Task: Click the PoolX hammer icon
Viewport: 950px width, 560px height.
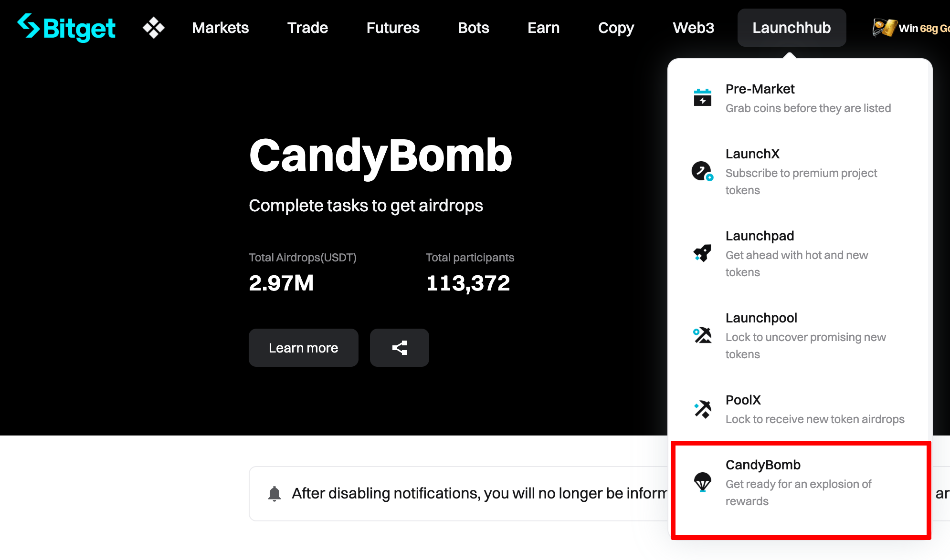Action: [x=702, y=409]
